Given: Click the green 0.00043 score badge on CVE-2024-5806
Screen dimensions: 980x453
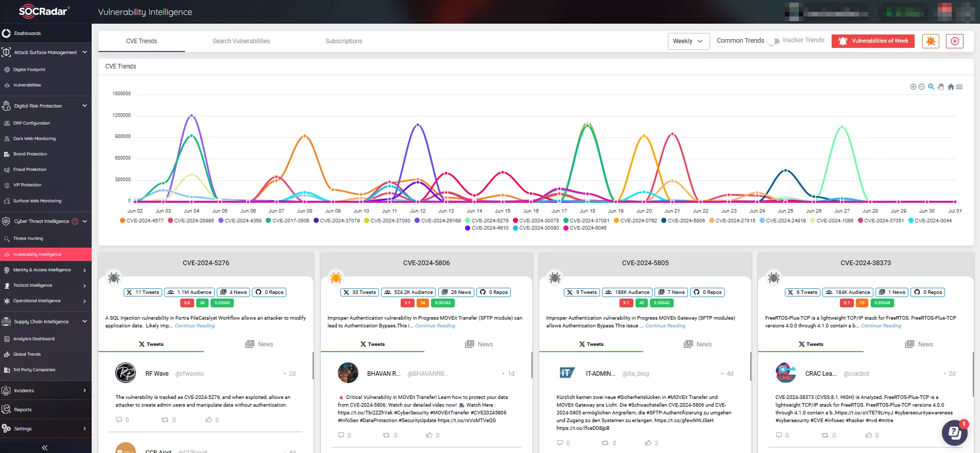Looking at the screenshot, I should (443, 303).
